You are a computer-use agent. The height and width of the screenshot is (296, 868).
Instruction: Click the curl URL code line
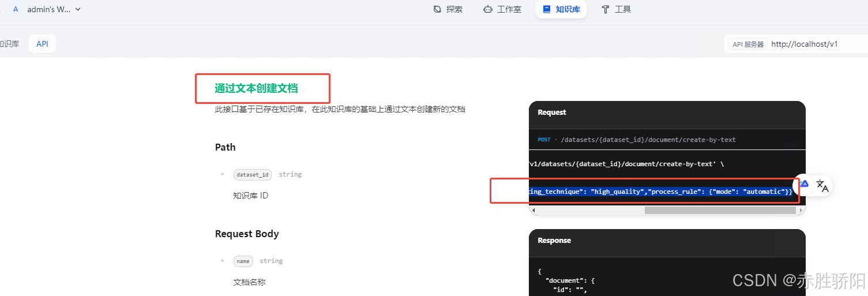click(626, 164)
